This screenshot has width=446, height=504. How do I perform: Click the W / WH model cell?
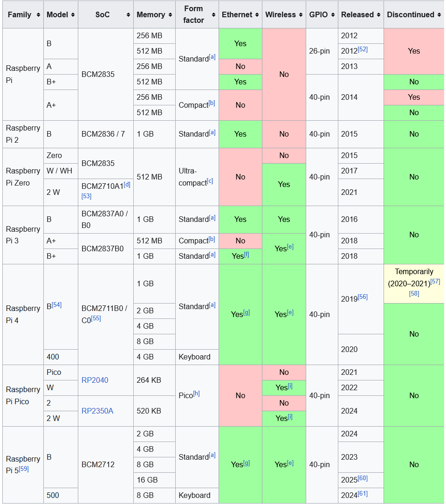click(x=61, y=171)
